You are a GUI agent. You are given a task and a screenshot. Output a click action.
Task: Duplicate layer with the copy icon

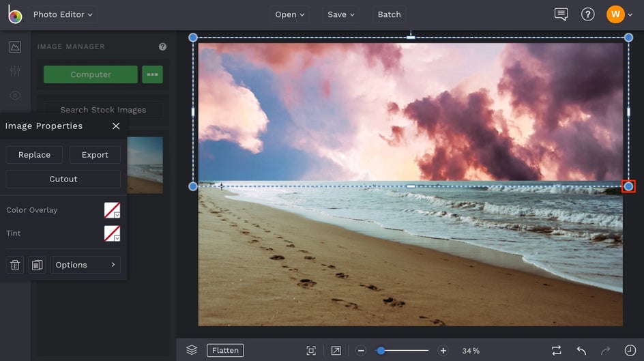(x=38, y=265)
